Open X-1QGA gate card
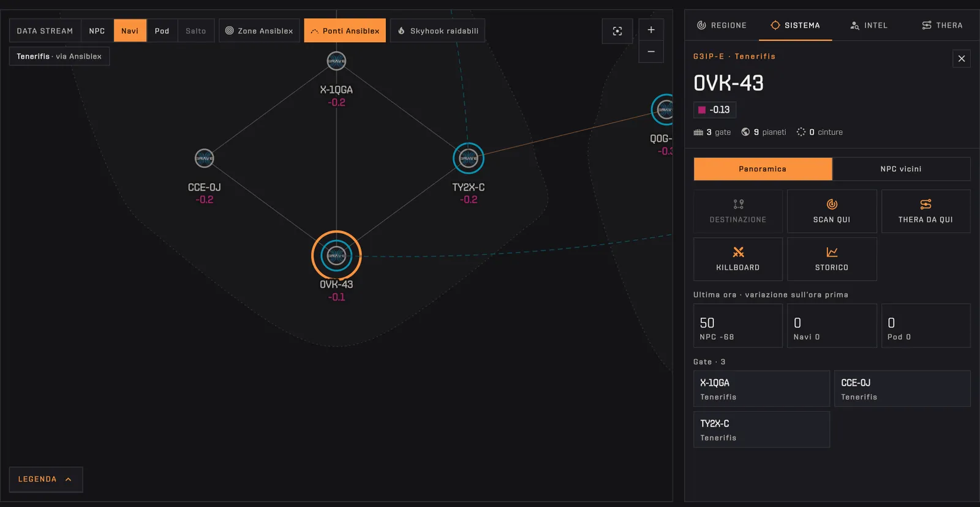The image size is (980, 507). [761, 389]
